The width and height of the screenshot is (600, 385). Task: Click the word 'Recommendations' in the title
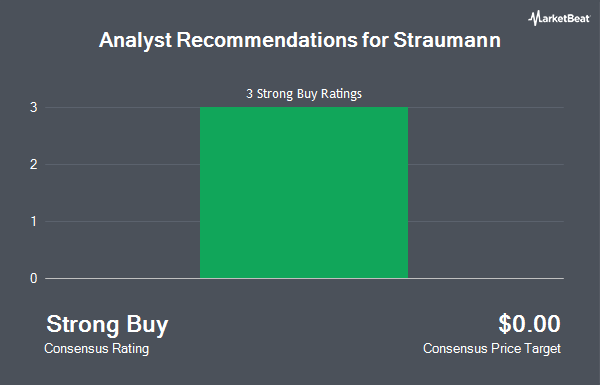point(267,40)
